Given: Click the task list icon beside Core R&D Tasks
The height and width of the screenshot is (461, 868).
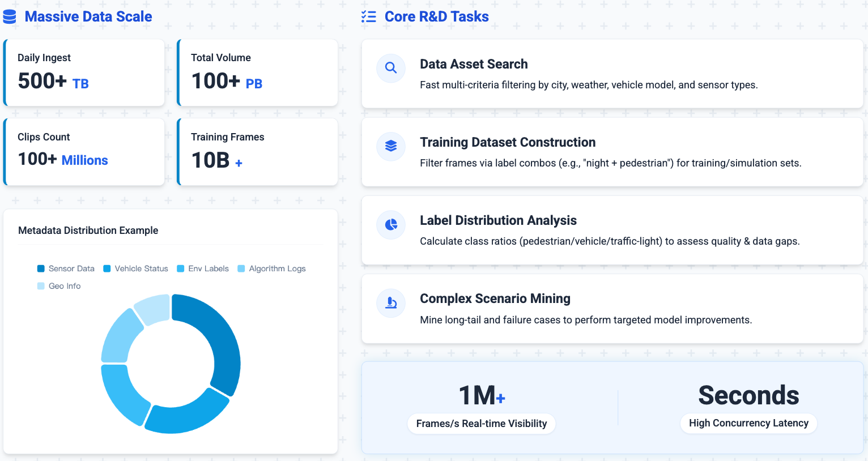Looking at the screenshot, I should pyautogui.click(x=369, y=17).
